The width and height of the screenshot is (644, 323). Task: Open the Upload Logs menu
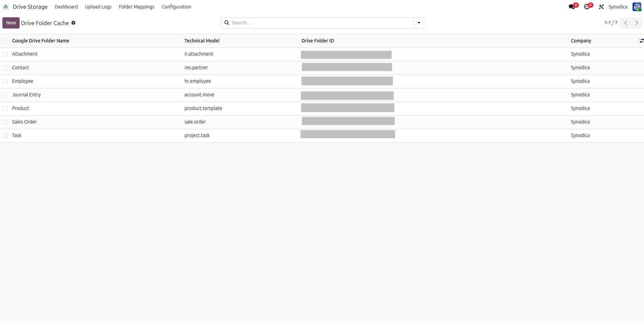pos(98,7)
